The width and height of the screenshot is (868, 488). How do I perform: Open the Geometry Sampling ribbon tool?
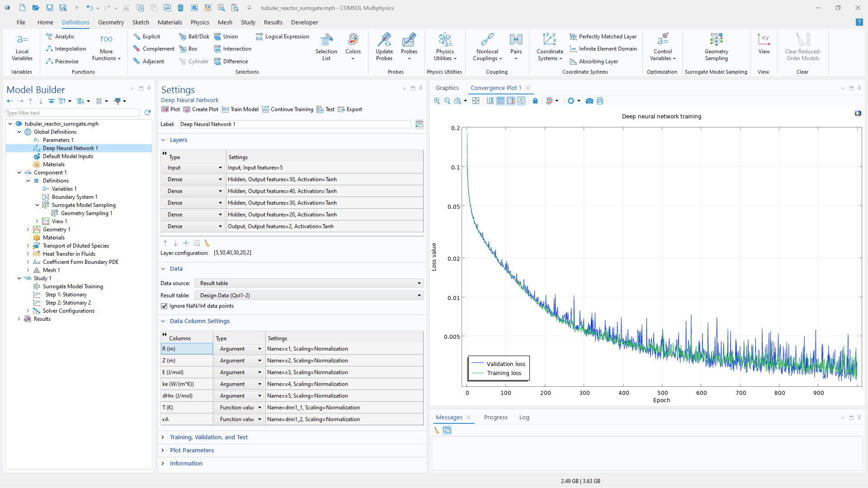pos(716,47)
